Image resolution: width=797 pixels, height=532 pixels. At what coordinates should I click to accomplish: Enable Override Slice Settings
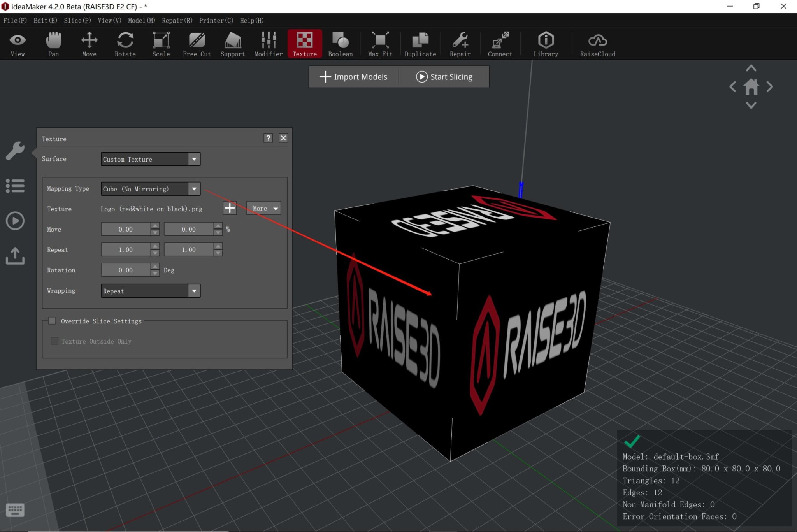53,321
